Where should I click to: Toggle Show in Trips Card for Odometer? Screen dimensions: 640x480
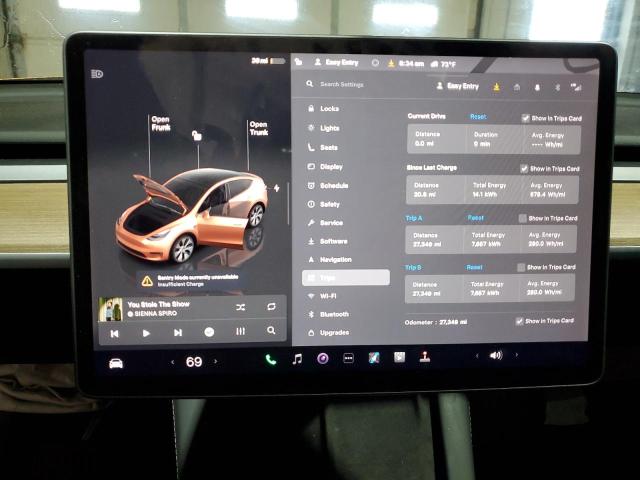pyautogui.click(x=519, y=321)
